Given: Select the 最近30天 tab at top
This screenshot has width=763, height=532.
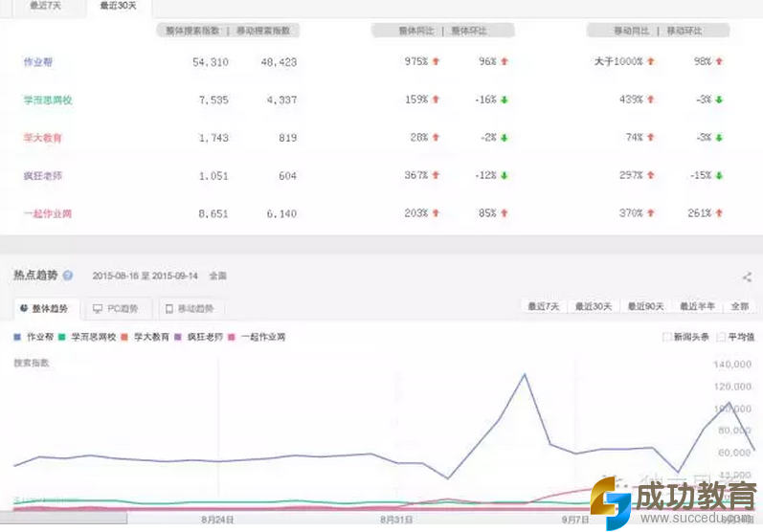Looking at the screenshot, I should [x=118, y=6].
